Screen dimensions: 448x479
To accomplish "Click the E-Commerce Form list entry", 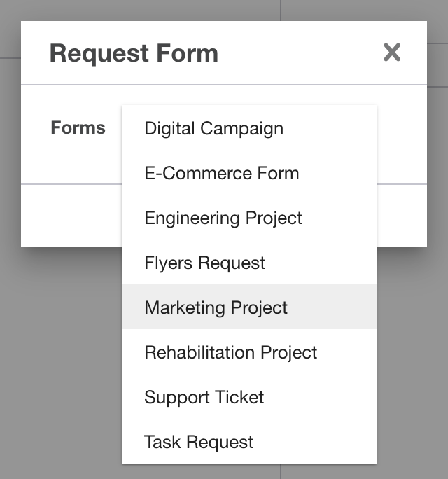I will (222, 174).
